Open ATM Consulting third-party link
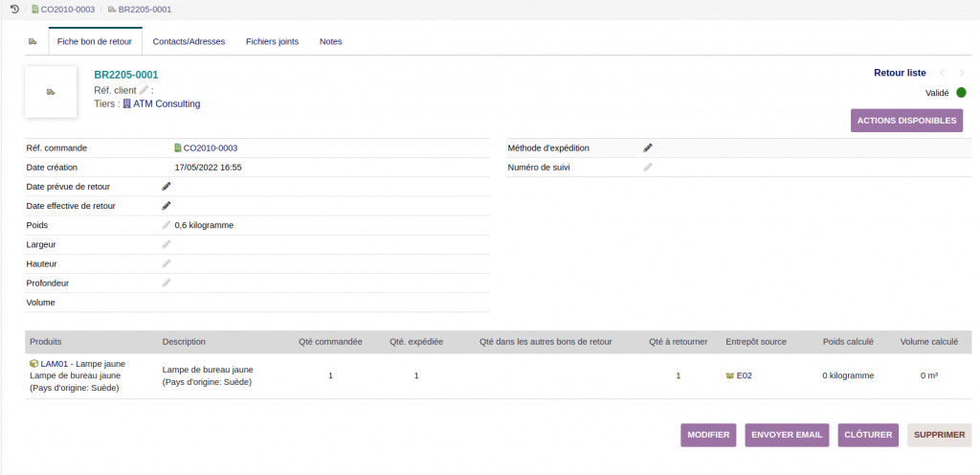Image resolution: width=980 pixels, height=475 pixels. 167,103
